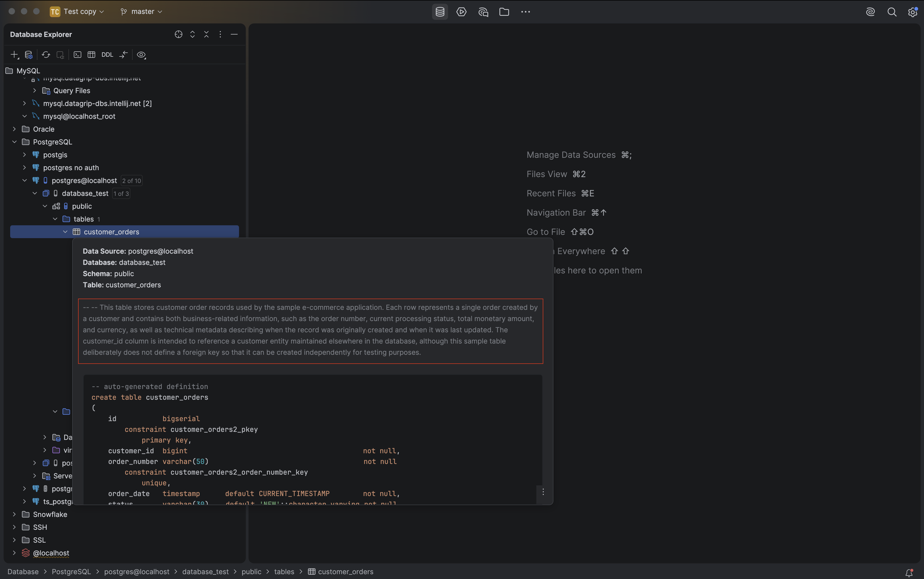The image size is (924, 579).
Task: Click customer_orders in the breadcrumb bar
Action: tap(341, 572)
